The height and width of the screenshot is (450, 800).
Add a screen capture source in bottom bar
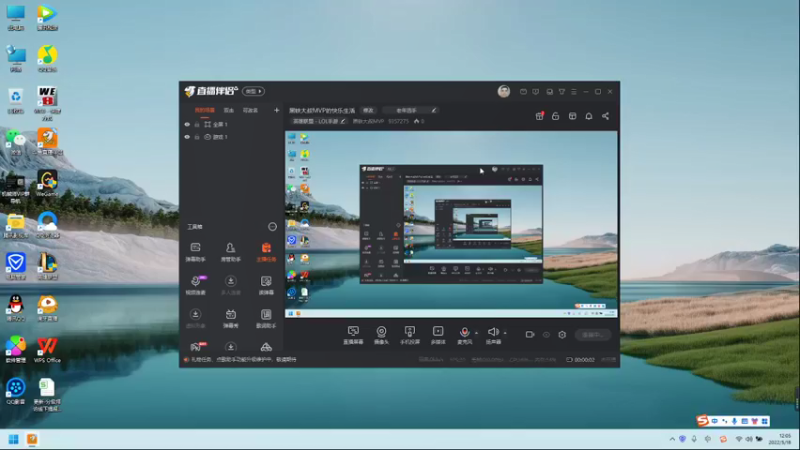353,335
